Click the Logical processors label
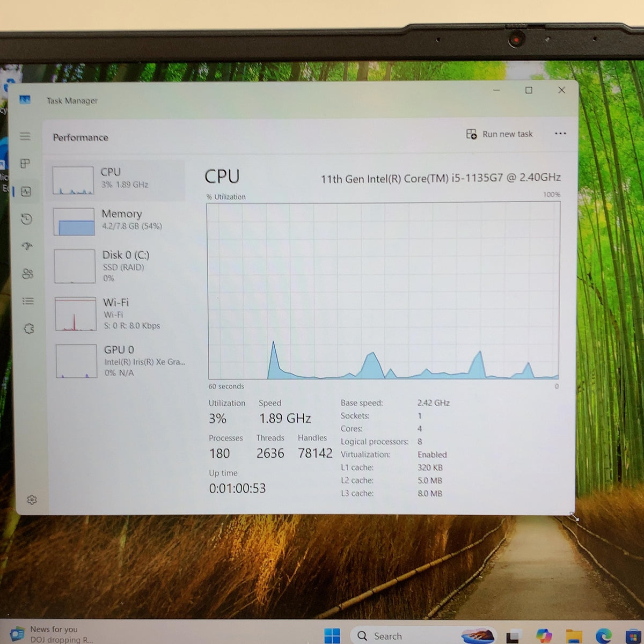This screenshot has width=644, height=644. 375,442
